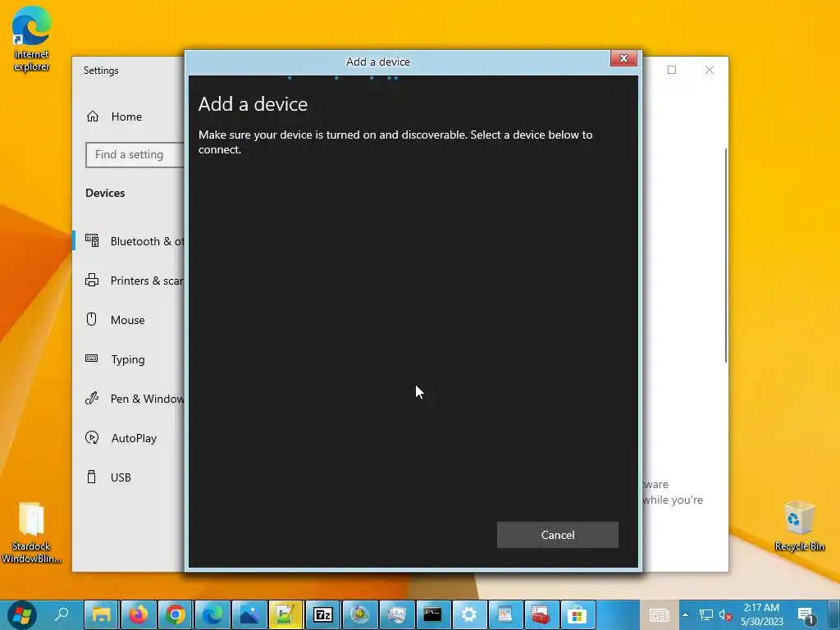Open Home in Settings sidebar
The height and width of the screenshot is (630, 840).
click(x=129, y=116)
